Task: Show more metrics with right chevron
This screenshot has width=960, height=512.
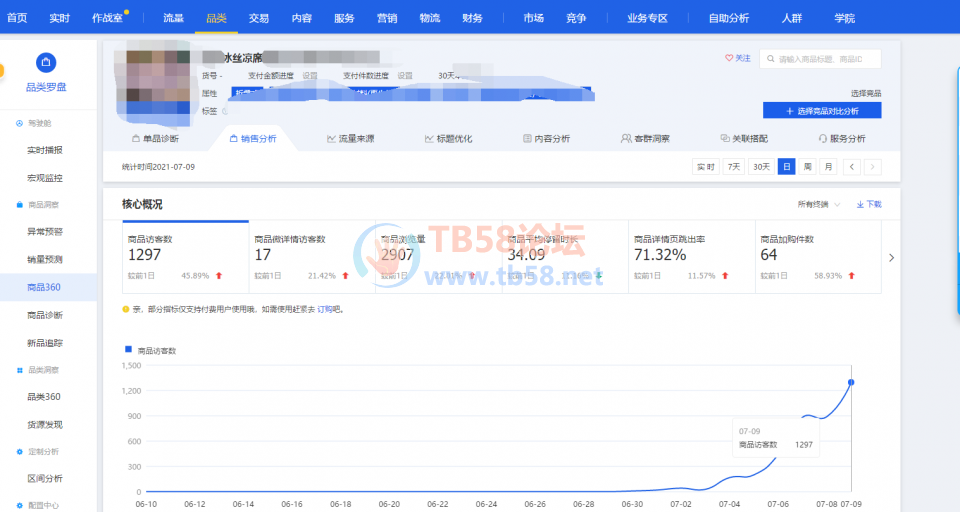Action: [x=891, y=258]
